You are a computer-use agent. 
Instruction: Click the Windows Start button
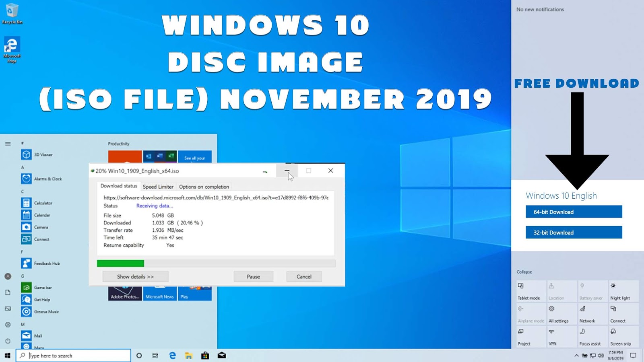click(x=7, y=356)
